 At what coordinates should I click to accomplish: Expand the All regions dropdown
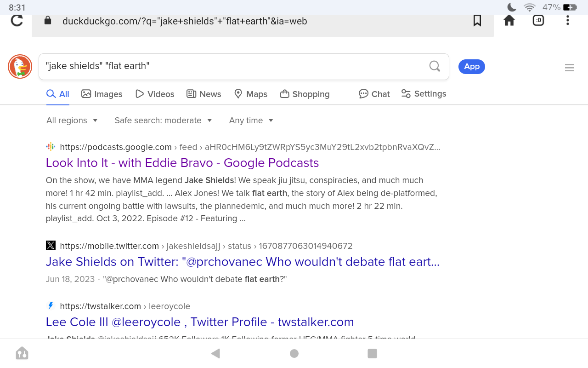pos(72,121)
